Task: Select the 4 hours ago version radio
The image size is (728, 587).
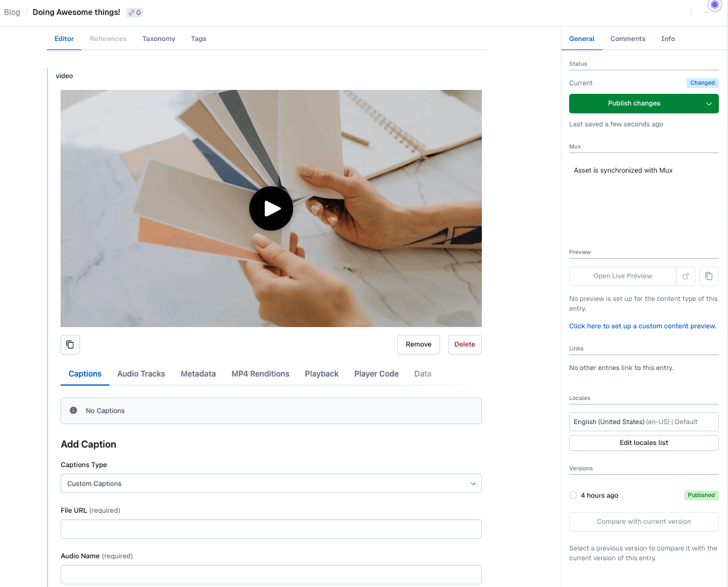Action: point(573,496)
